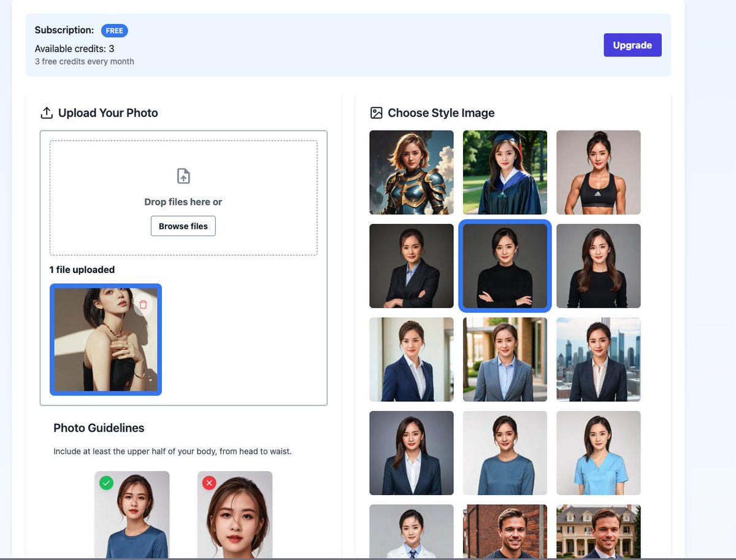This screenshot has height=560, width=736.
Task: Delete the uploaded photo via trash icon
Action: click(143, 305)
